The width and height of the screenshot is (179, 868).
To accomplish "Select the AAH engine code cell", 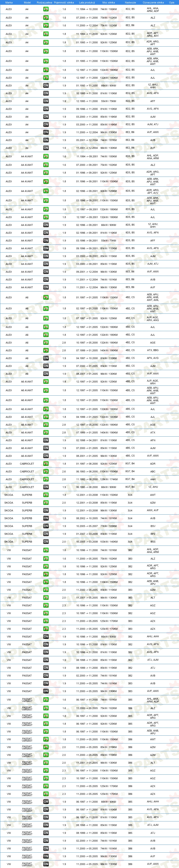I will coord(153,479).
